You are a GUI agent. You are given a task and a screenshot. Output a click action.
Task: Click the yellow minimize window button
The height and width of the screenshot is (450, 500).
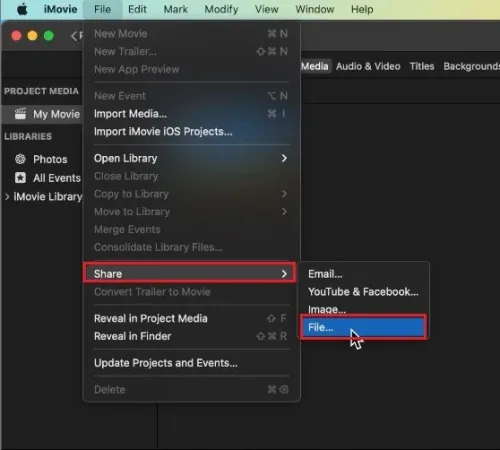32,35
